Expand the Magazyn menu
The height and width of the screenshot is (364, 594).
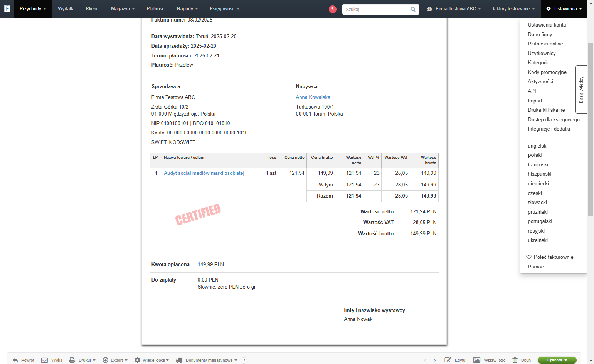123,9
